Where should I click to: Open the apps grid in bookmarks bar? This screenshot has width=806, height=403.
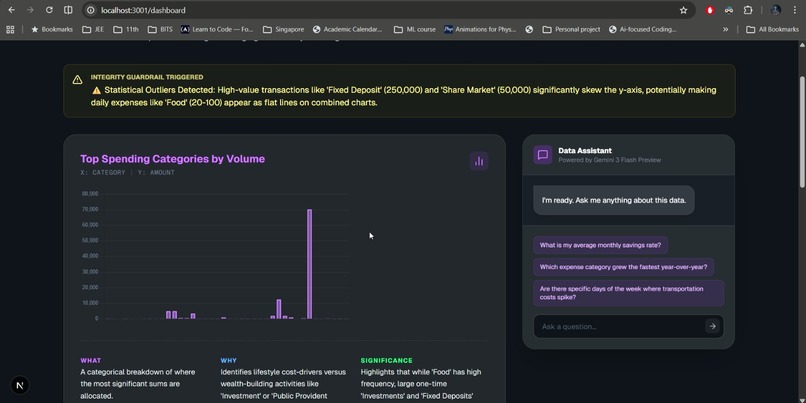(x=10, y=29)
